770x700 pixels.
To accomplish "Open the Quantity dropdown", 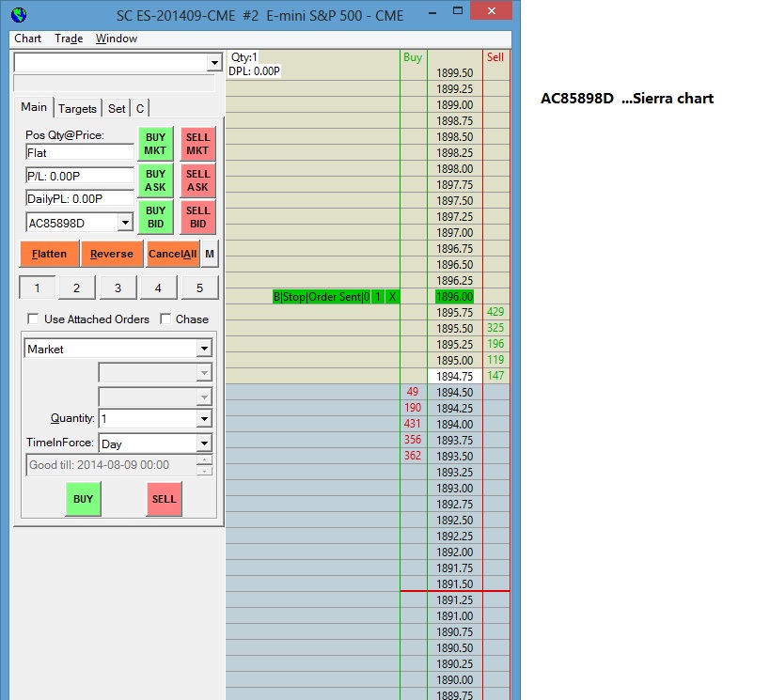I will coord(204,419).
